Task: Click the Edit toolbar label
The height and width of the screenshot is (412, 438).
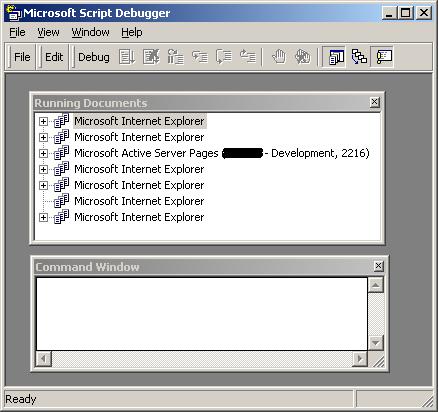Action: pyautogui.click(x=54, y=57)
